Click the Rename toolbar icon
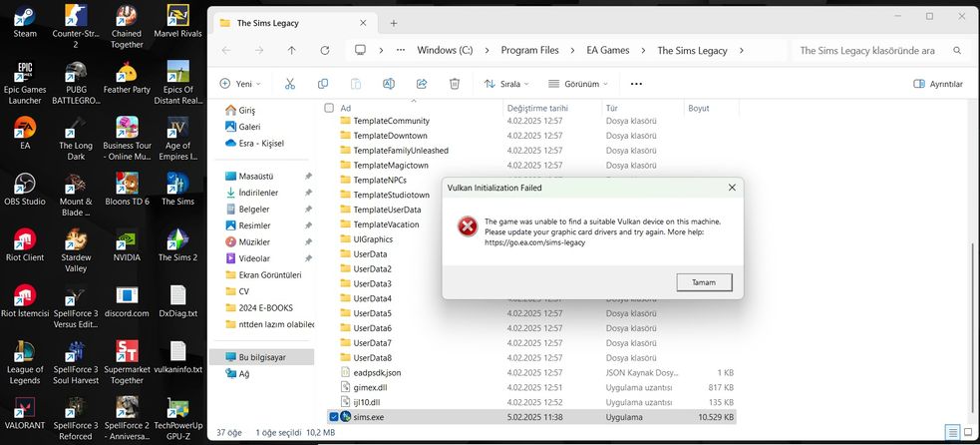Screen dimensions: 980x445 388,84
